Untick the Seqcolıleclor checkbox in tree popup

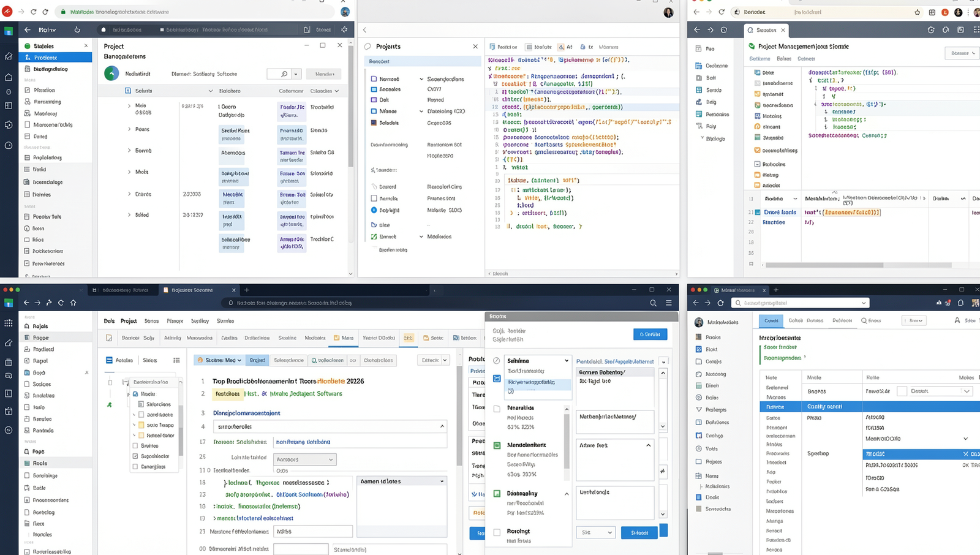(x=135, y=456)
